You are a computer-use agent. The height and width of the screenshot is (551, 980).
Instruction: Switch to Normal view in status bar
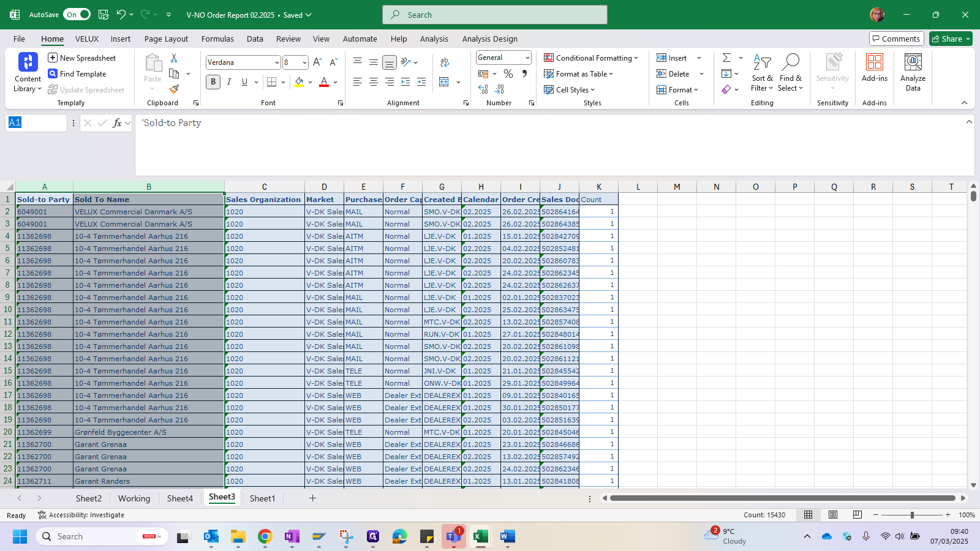(809, 515)
